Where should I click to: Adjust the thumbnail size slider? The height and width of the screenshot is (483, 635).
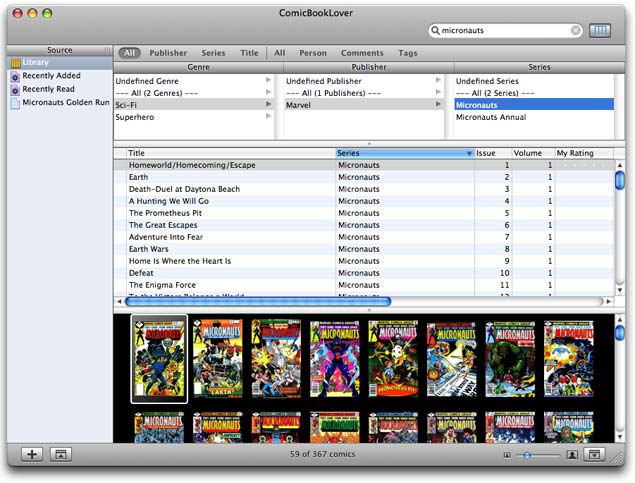point(527,455)
